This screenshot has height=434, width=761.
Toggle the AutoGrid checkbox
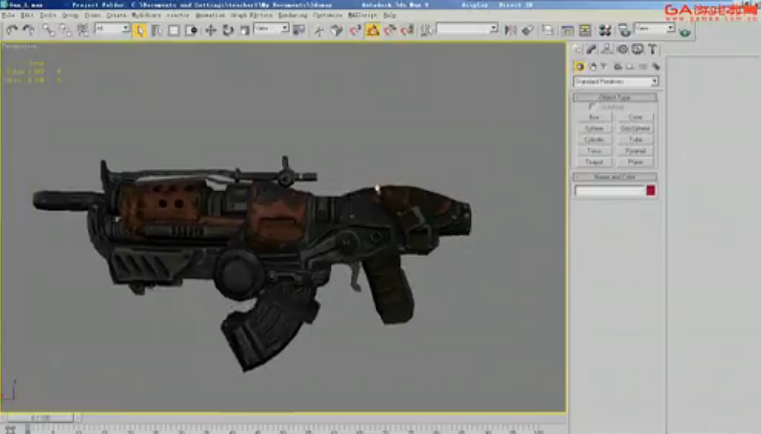(x=592, y=106)
